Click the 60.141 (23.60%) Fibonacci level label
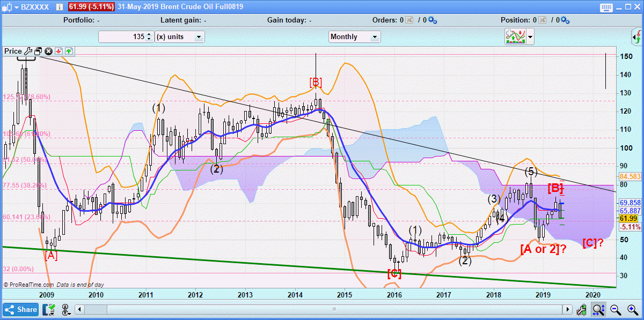This screenshot has width=644, height=320. pyautogui.click(x=26, y=217)
